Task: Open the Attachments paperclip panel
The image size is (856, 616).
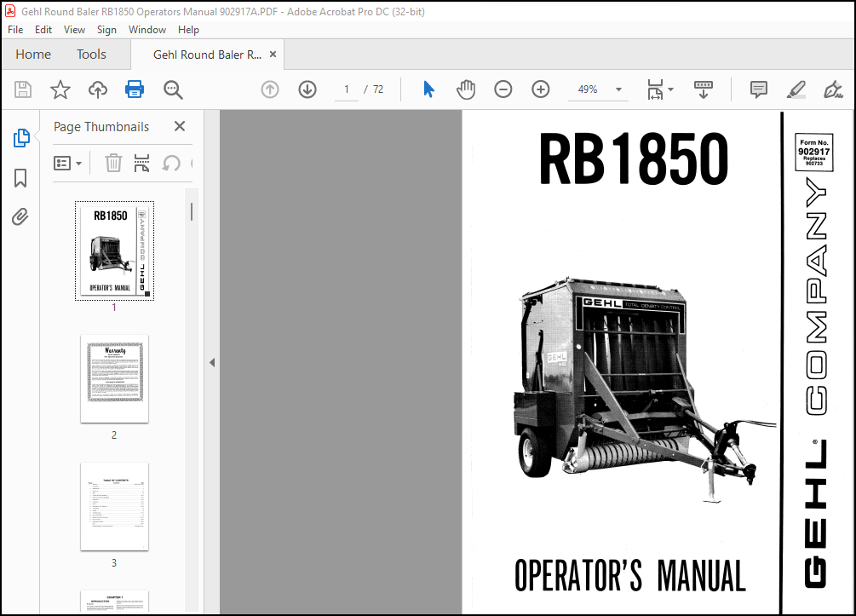Action: [20, 216]
